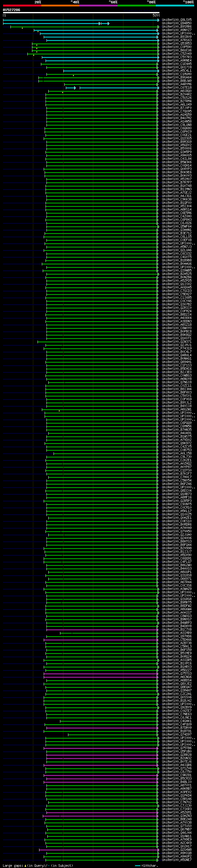Image resolution: width=197 pixels, height=868 pixels.
Task: Open hit UniRef100_B6UCU6
Action: click(176, 50)
